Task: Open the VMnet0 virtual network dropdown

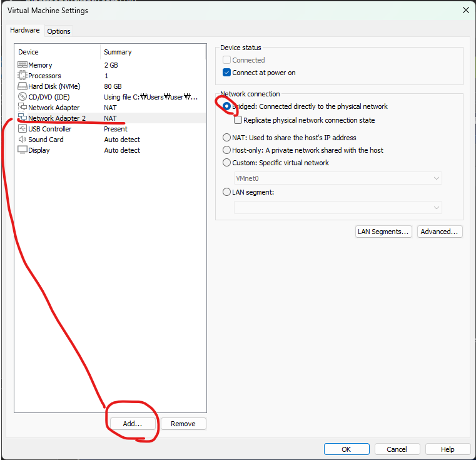Action: click(x=338, y=178)
